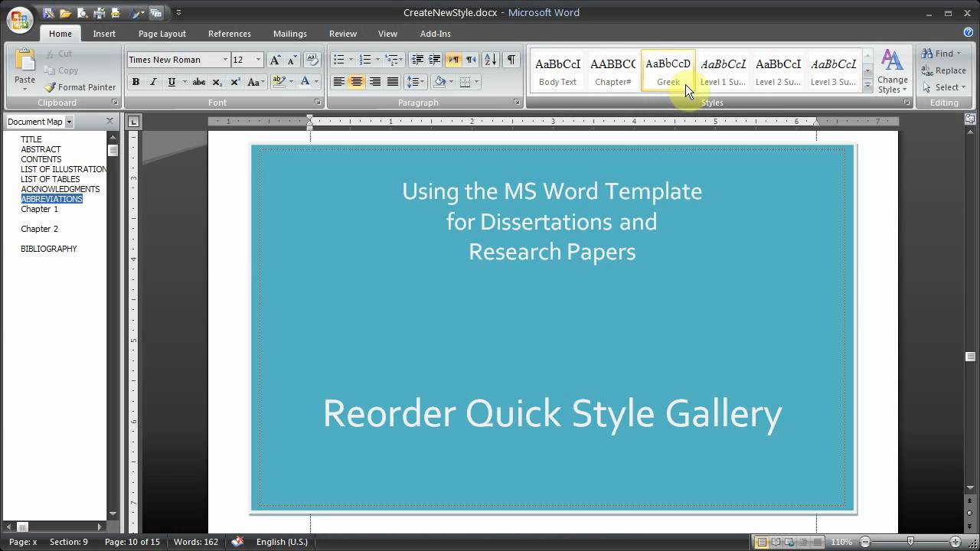Image resolution: width=980 pixels, height=551 pixels.
Task: Click the Grow Font icon
Action: pos(275,60)
